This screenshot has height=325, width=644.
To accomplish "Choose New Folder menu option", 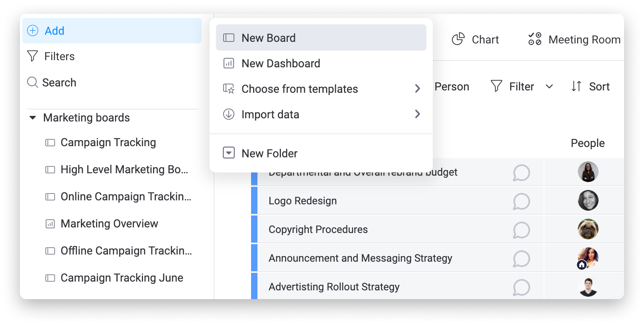I will tap(321, 153).
